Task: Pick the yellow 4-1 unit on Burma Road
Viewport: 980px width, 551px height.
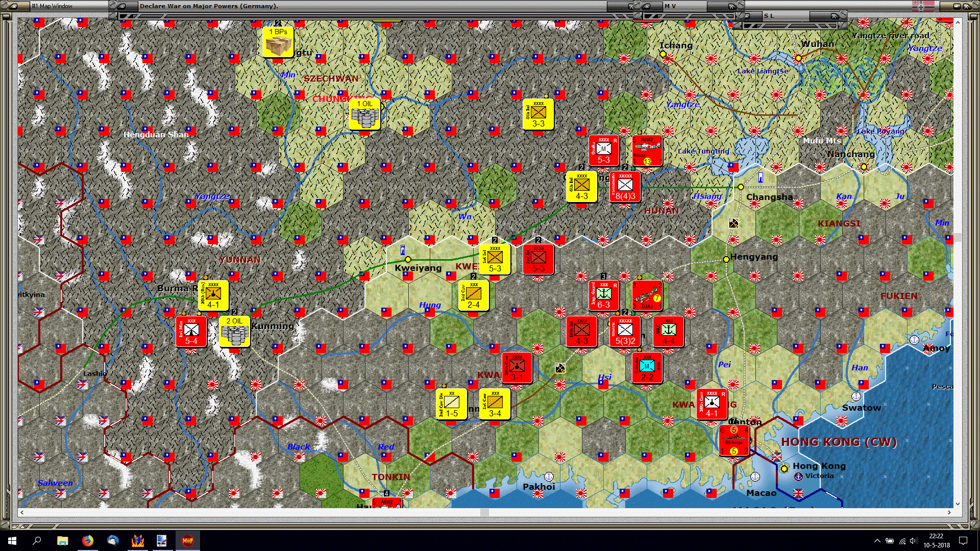Action: pos(213,295)
